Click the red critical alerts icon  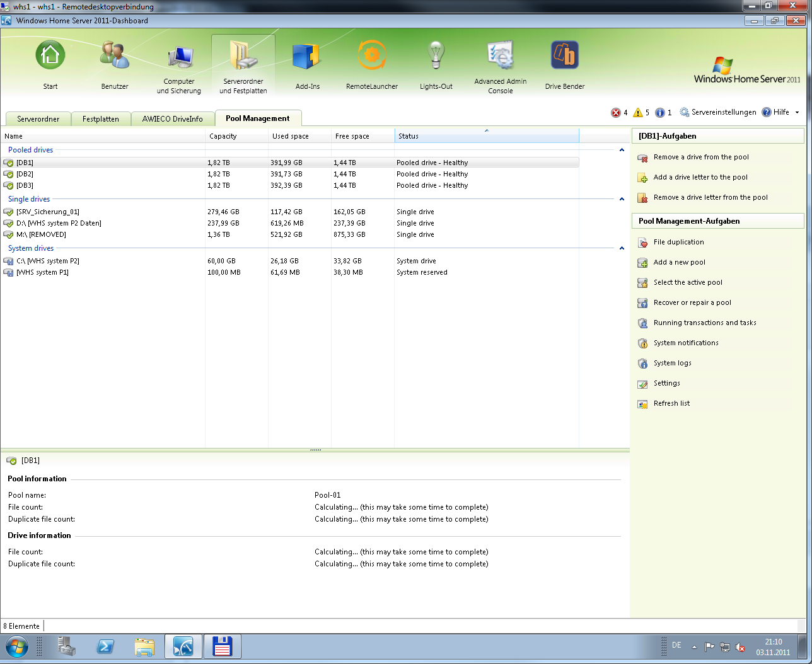(616, 113)
